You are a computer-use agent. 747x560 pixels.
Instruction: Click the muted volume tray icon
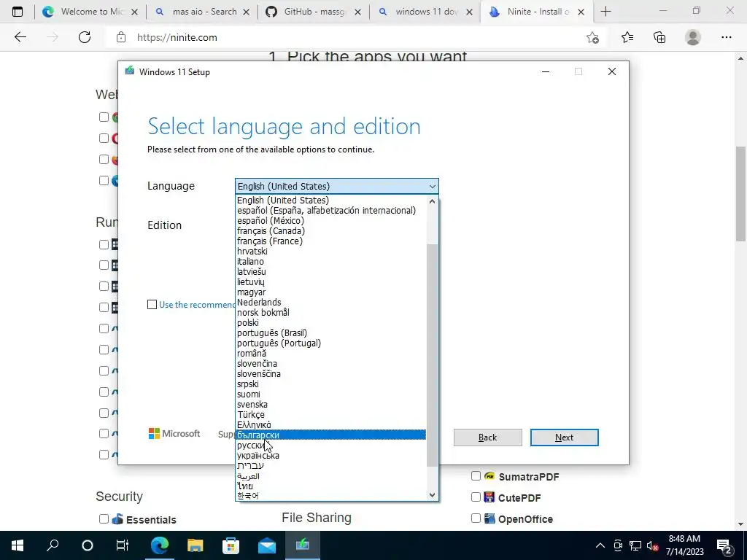click(652, 545)
